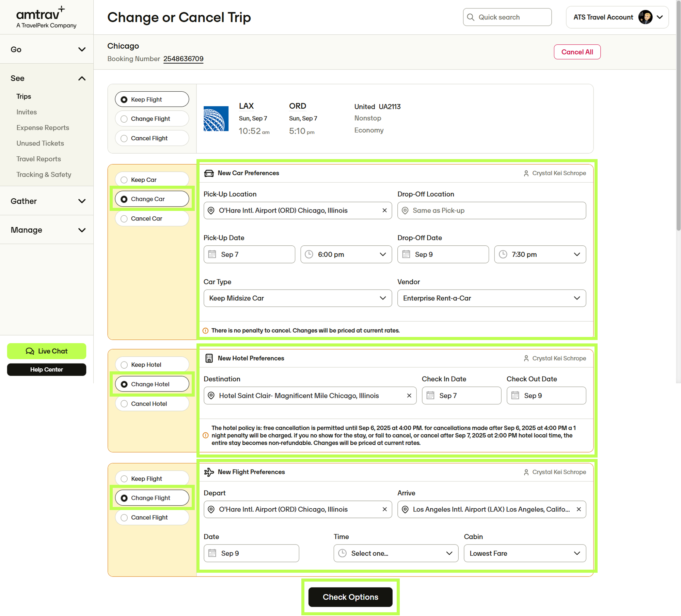Open booking number 2548636709 link
Viewport: 681px width, 616px height.
(183, 59)
